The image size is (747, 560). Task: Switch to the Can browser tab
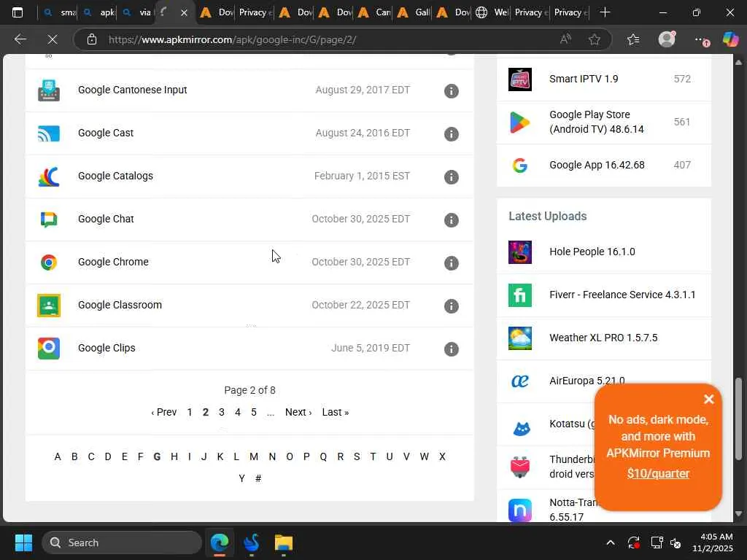click(373, 12)
